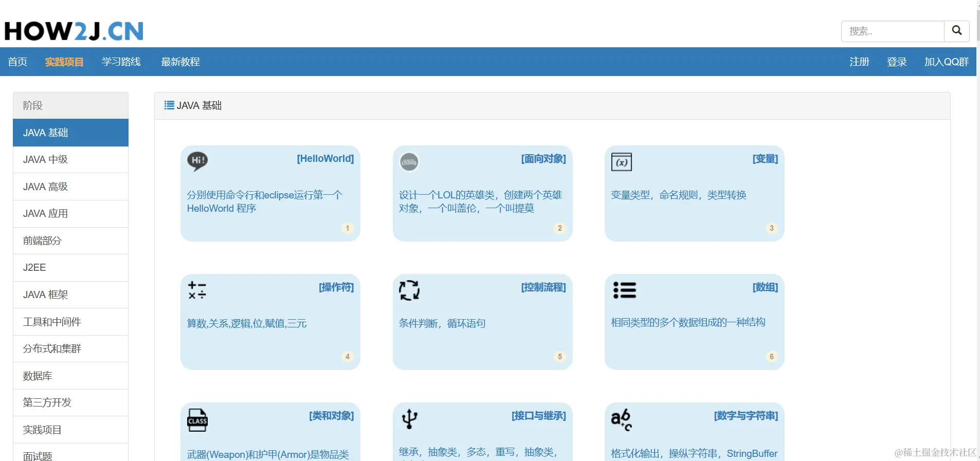Click the search magnifier button
This screenshot has width=980, height=461.
(957, 31)
